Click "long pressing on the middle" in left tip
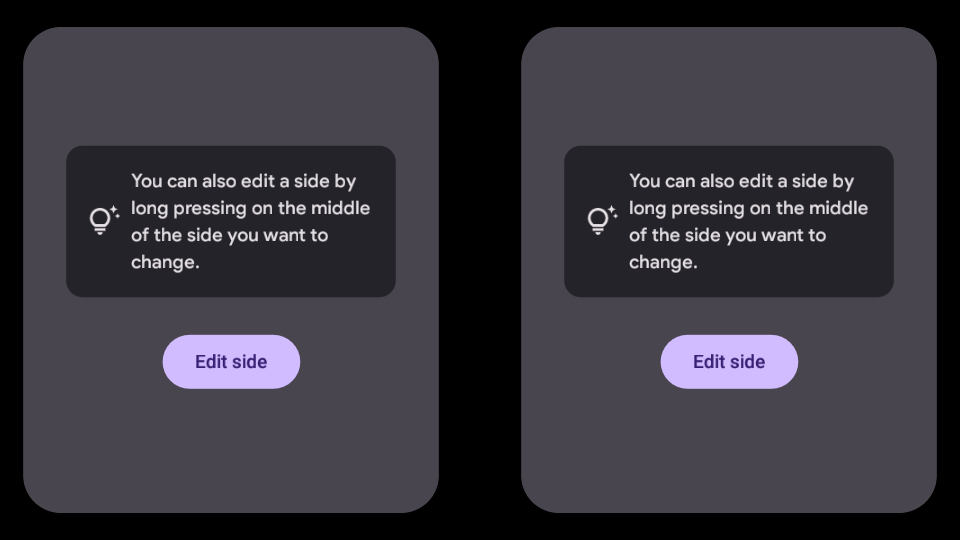 point(250,208)
